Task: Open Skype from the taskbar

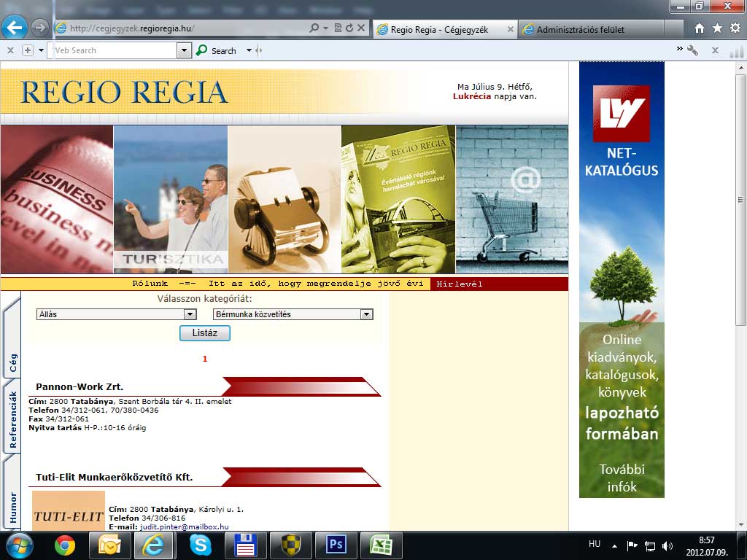Action: tap(201, 545)
